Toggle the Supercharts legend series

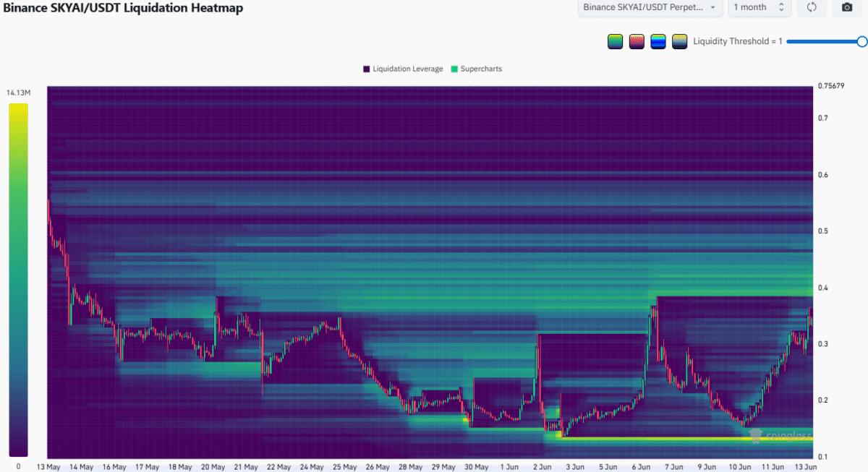point(476,69)
